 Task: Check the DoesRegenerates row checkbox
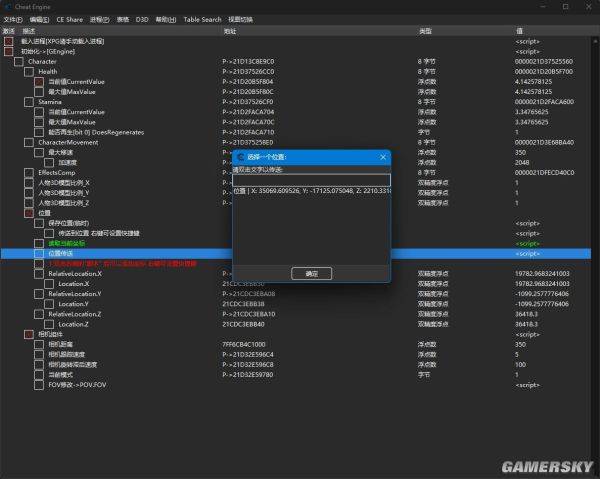(39, 132)
